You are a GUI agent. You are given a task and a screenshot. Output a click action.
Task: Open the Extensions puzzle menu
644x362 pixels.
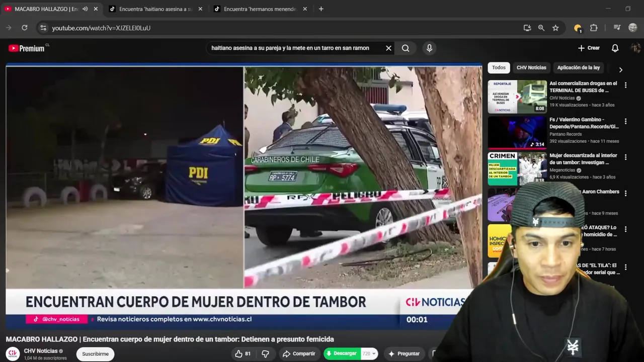594,28
